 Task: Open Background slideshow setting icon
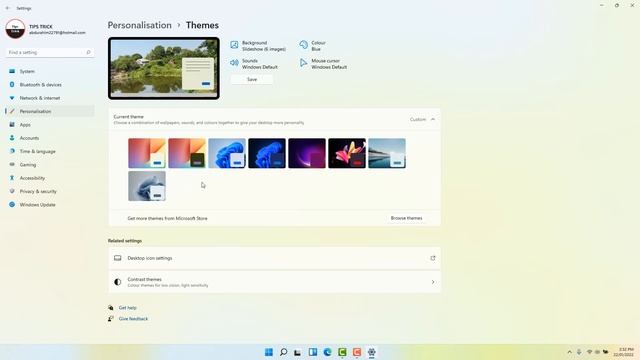pos(234,45)
